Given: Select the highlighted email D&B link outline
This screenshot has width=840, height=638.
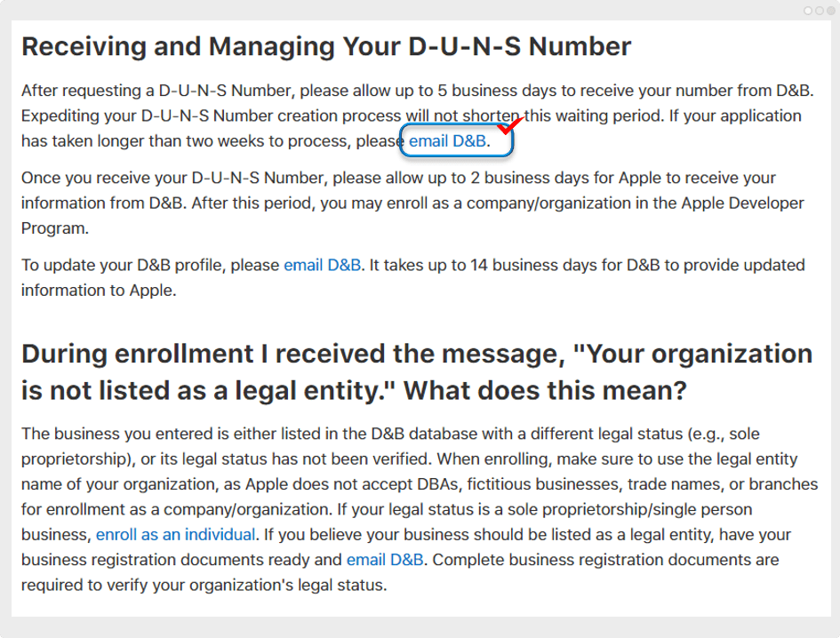Looking at the screenshot, I should coord(455,140).
